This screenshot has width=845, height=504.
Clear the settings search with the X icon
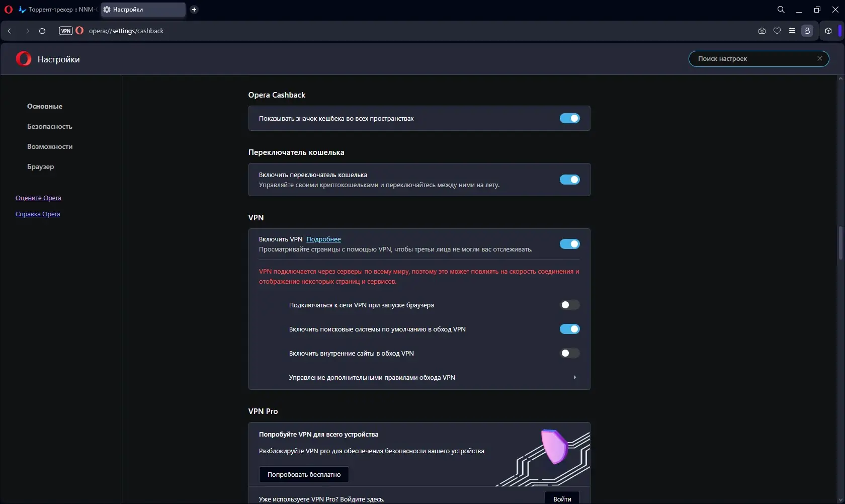point(820,58)
